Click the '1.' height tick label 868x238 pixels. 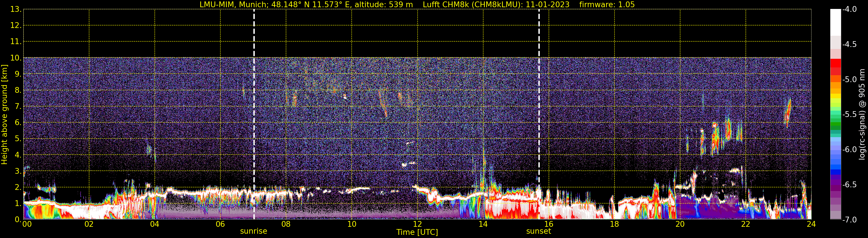(x=18, y=204)
